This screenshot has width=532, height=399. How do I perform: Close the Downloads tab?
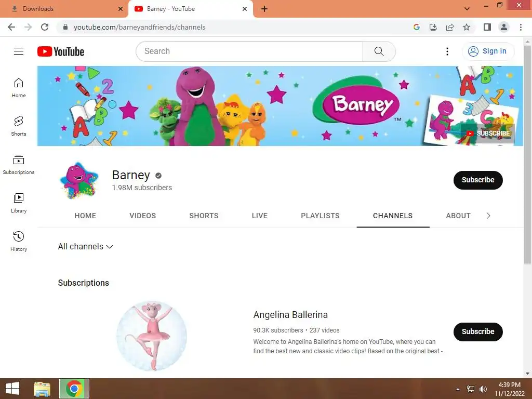pos(121,9)
